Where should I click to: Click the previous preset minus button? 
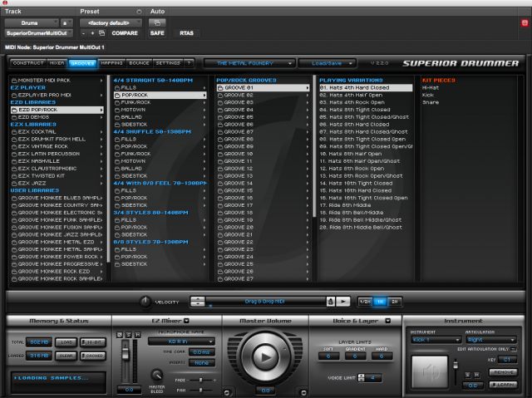point(83,33)
